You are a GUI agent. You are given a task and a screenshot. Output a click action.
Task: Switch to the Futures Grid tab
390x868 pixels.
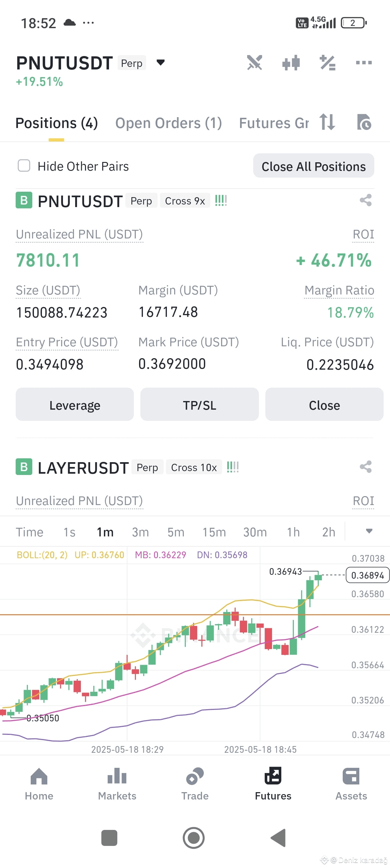pos(274,123)
